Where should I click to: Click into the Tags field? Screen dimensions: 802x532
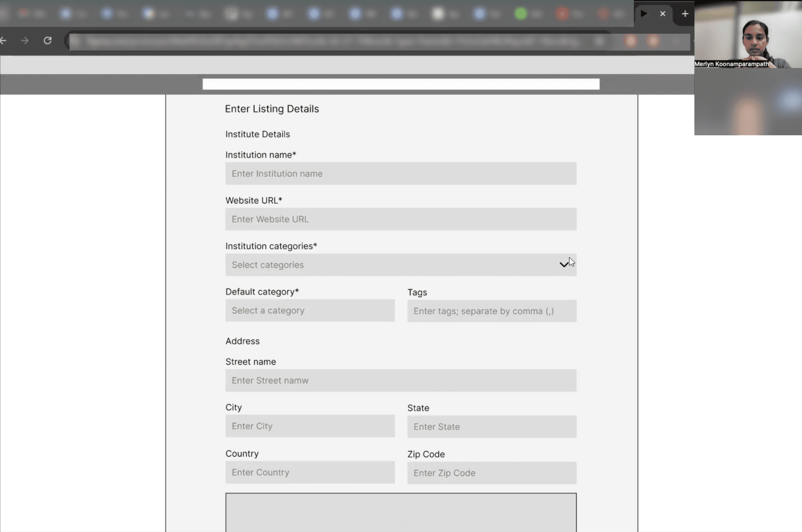pyautogui.click(x=492, y=311)
